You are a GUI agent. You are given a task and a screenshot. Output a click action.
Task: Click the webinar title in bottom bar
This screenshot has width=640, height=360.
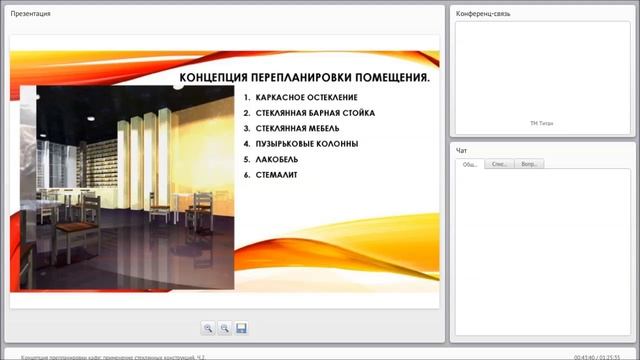(x=113, y=357)
